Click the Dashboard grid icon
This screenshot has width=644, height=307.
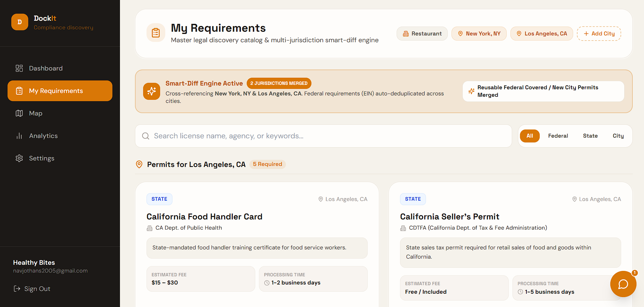[x=19, y=68]
